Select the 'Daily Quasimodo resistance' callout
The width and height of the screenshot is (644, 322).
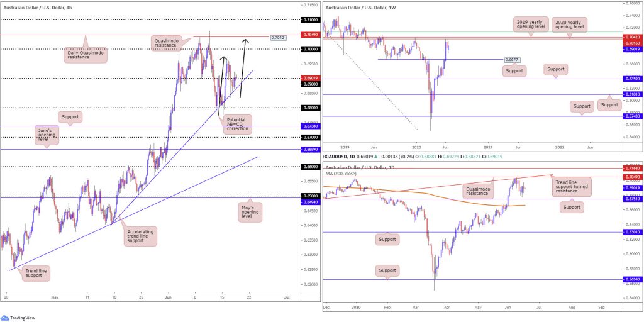[x=86, y=55]
